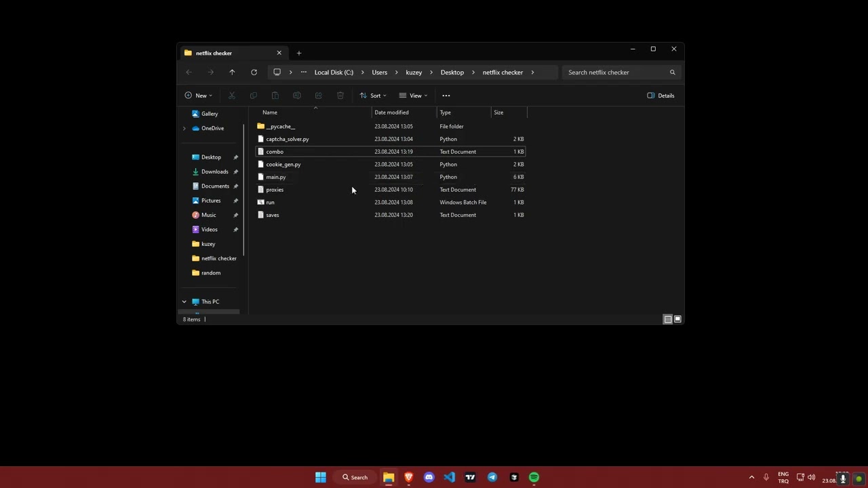Image resolution: width=868 pixels, height=488 pixels.
Task: Open Discord from the taskbar
Action: 429,477
